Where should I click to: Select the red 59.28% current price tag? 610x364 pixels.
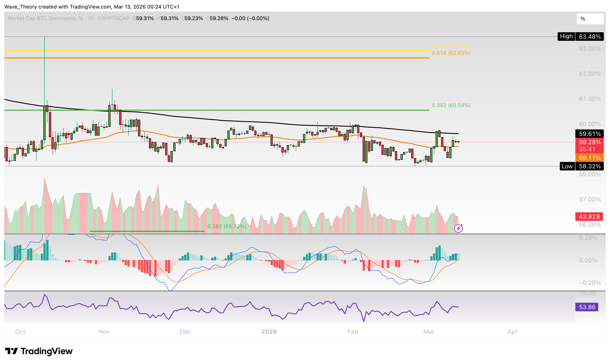[x=590, y=142]
